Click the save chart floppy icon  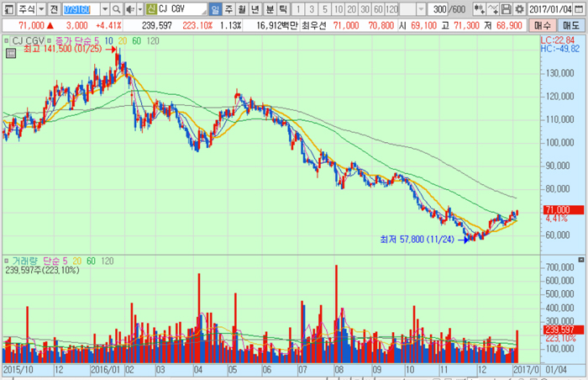pyautogui.click(x=507, y=8)
